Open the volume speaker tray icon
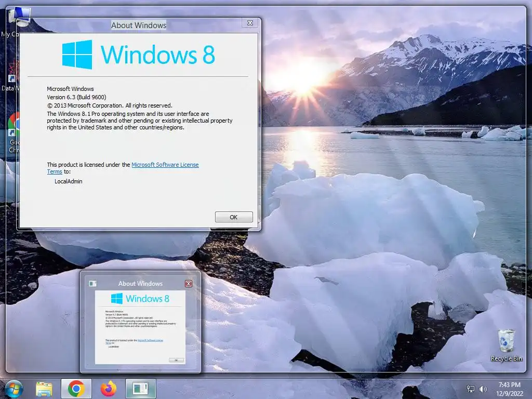This screenshot has height=399, width=532. tap(483, 389)
